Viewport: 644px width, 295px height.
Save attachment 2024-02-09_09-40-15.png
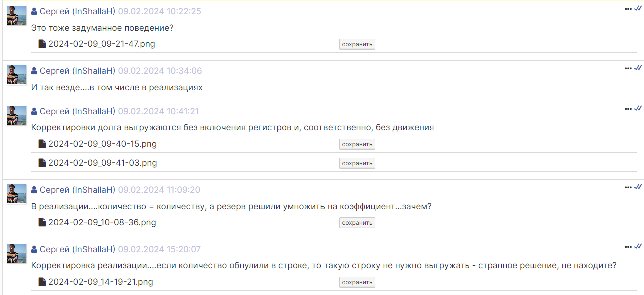click(357, 144)
